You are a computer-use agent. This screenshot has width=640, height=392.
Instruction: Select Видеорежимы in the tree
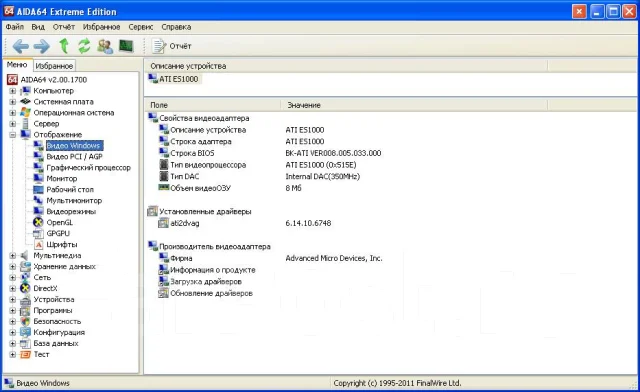[x=71, y=212]
